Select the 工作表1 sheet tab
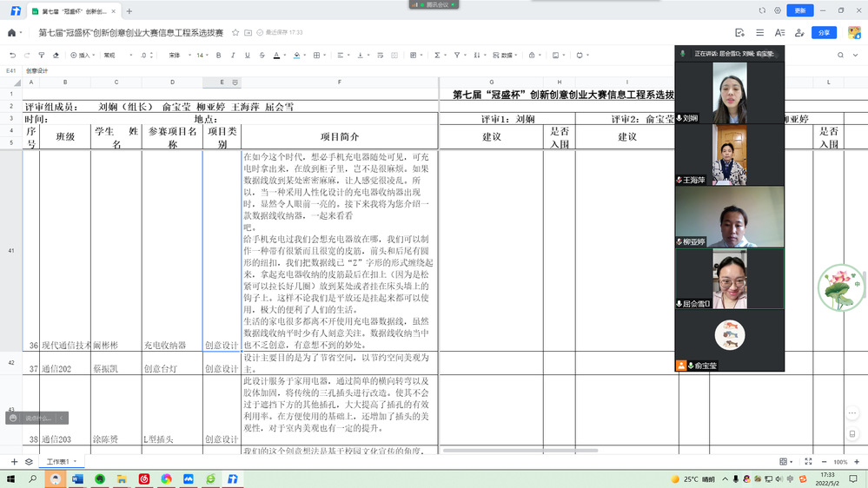Screen dimensions: 868x488 [58, 462]
